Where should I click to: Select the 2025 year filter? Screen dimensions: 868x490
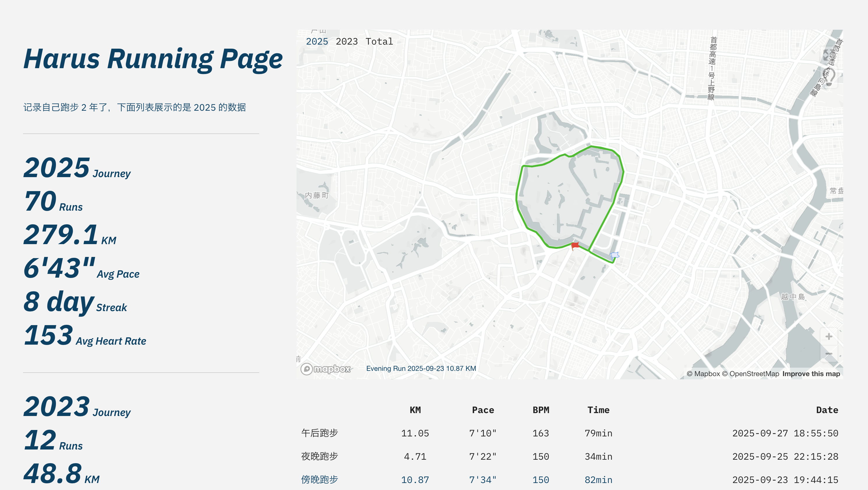tap(317, 41)
